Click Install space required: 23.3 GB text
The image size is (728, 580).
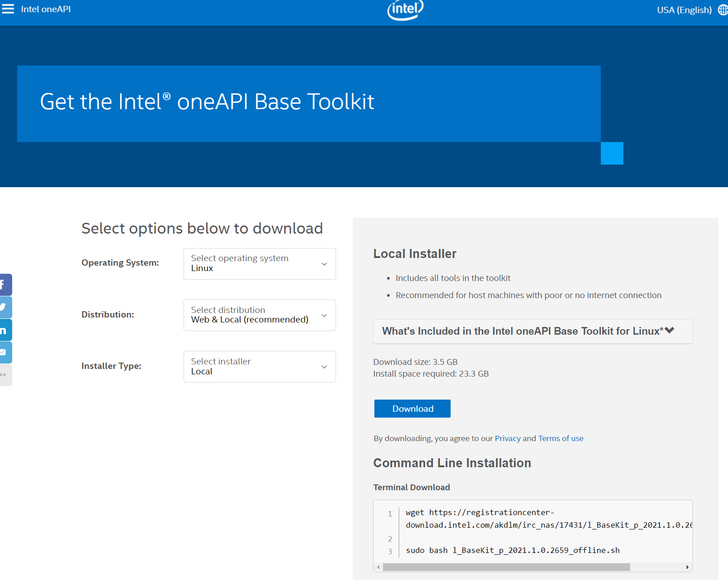coord(431,373)
